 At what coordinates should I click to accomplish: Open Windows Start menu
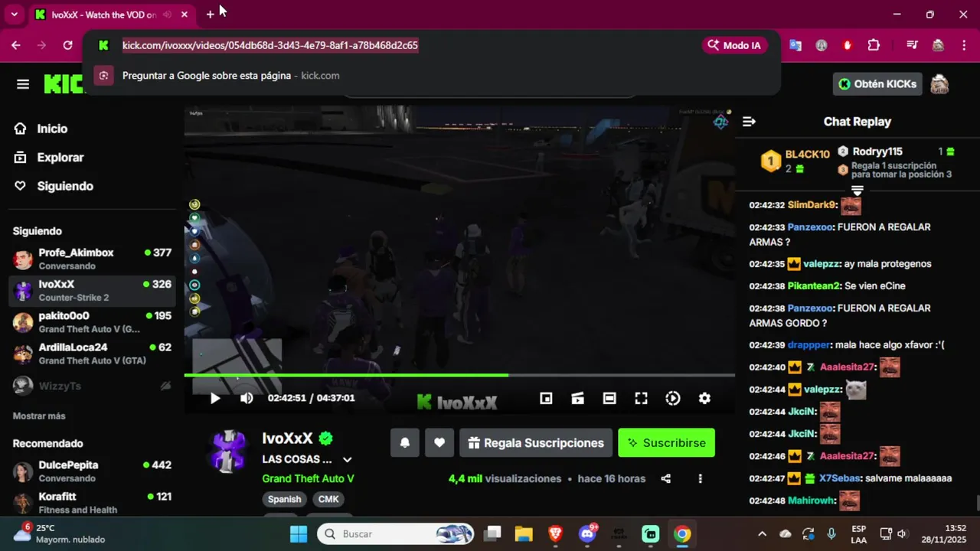click(299, 533)
